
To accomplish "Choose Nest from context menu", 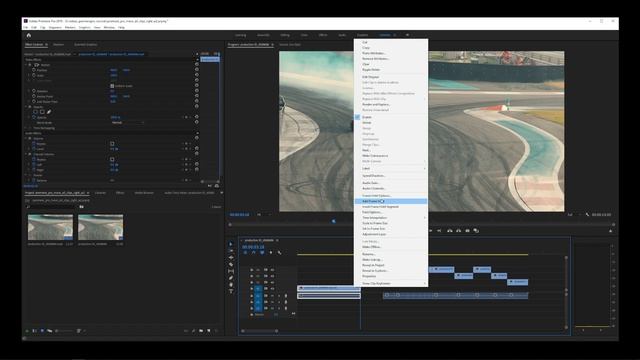I will point(391,150).
